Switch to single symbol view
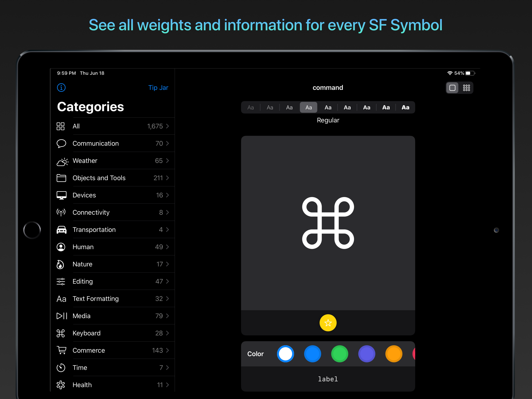This screenshot has width=532, height=399. (452, 88)
